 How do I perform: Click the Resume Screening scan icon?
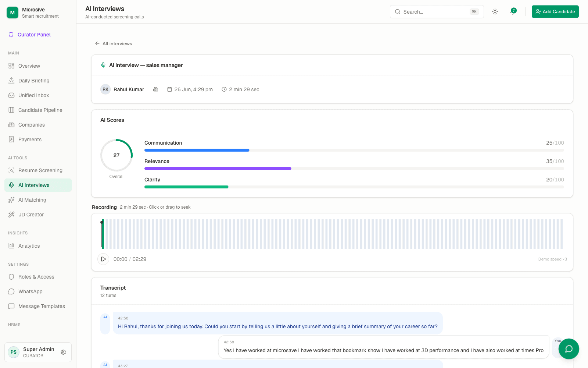[11, 170]
